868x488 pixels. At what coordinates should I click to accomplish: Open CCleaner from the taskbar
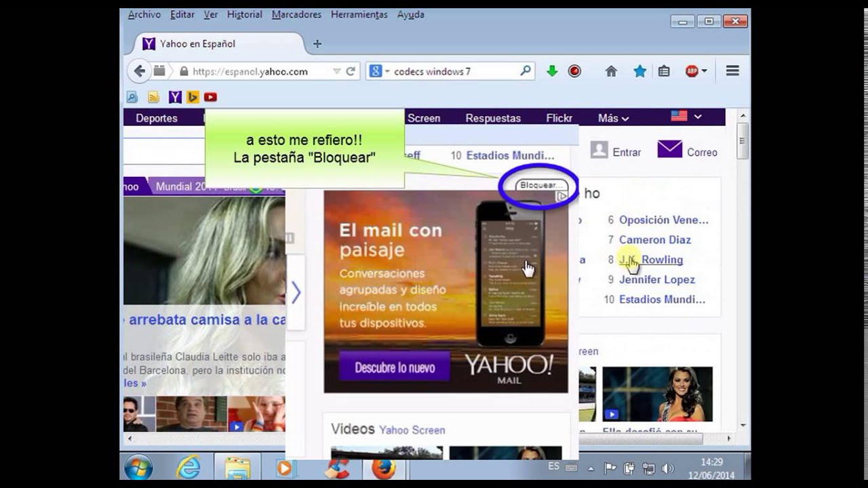[336, 468]
